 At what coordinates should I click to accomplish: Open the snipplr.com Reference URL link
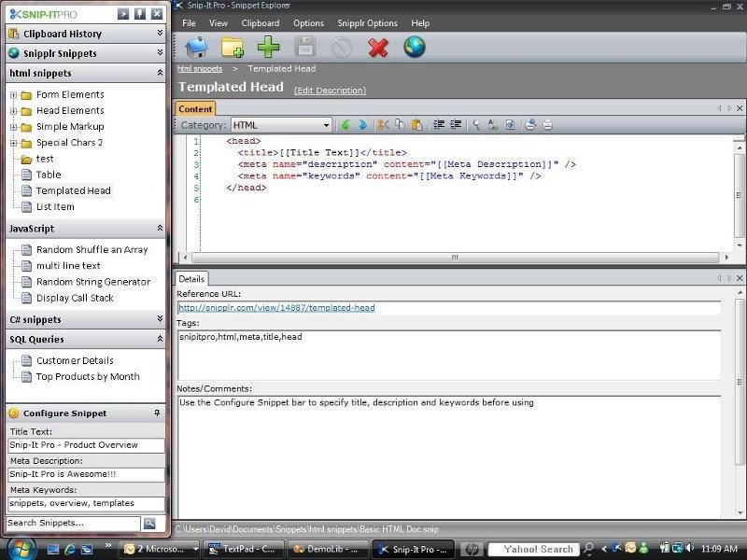point(275,307)
